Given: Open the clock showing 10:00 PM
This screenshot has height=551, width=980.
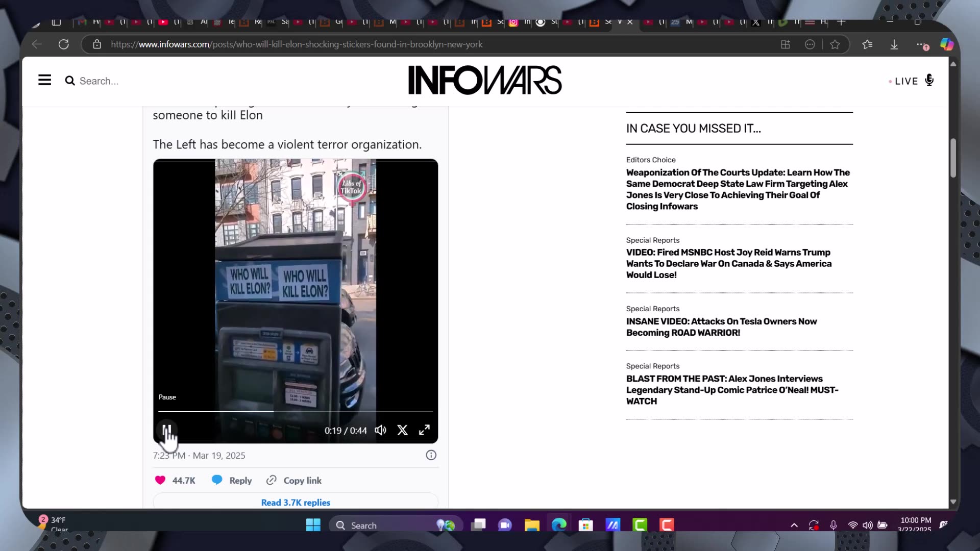Looking at the screenshot, I should coord(916,524).
